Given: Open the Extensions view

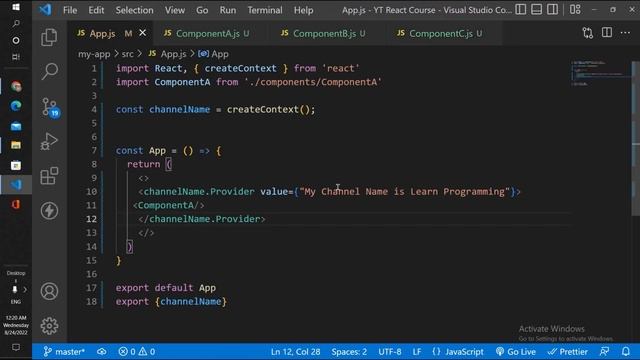Looking at the screenshot, I should (x=49, y=176).
